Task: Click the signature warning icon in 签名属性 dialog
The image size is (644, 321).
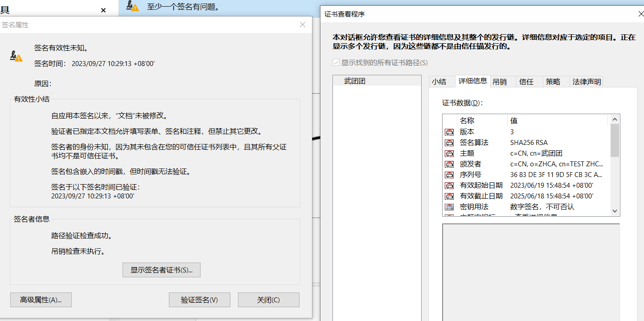Action: 16,55
